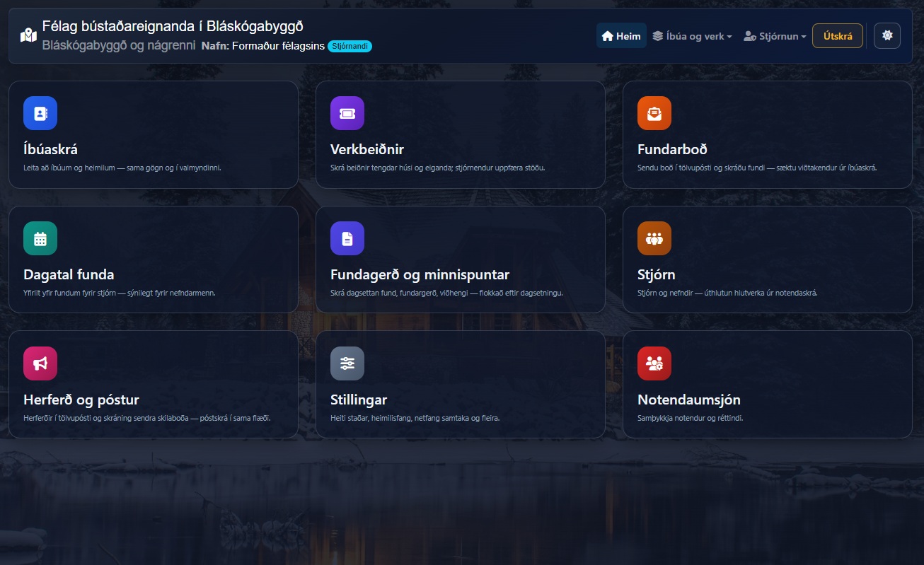The height and width of the screenshot is (565, 924).
Task: Click the gray Stillingar sliders icon
Action: point(347,363)
